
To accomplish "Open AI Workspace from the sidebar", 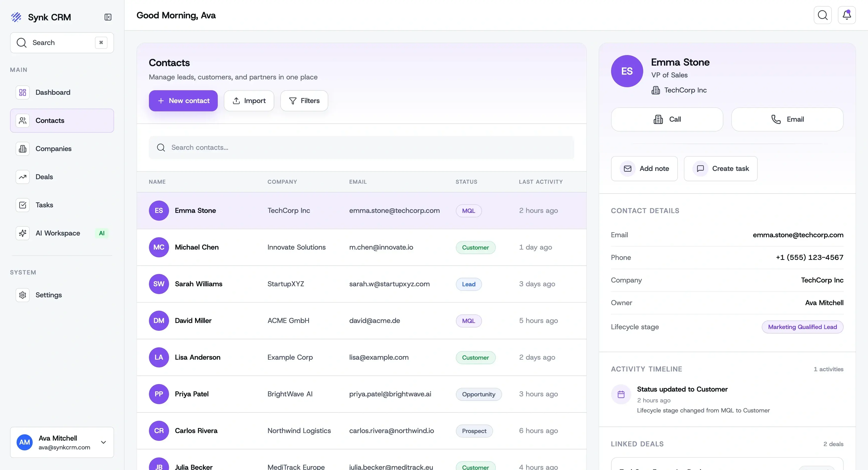I will [x=58, y=233].
